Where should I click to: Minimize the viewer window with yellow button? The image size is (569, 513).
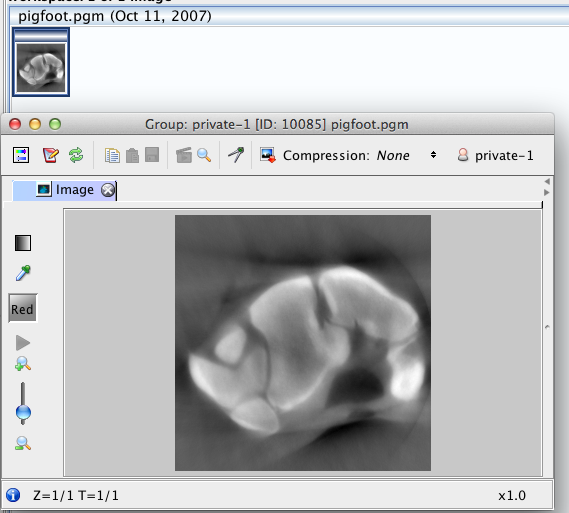click(35, 124)
